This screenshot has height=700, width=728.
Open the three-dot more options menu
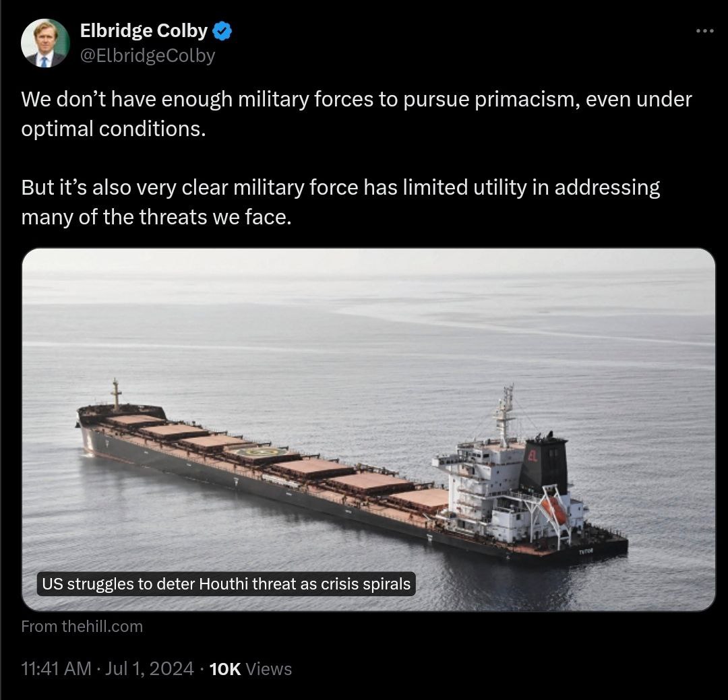pos(704,31)
